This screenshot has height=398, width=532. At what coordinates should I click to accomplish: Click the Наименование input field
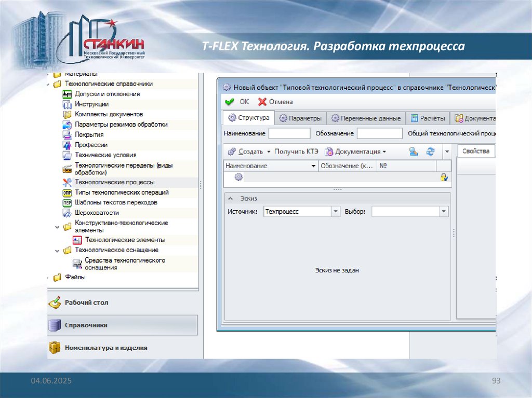pos(289,133)
